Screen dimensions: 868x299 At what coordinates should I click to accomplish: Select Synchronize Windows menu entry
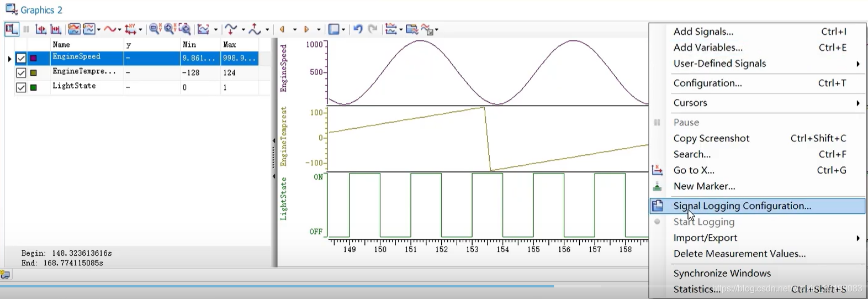(757, 273)
